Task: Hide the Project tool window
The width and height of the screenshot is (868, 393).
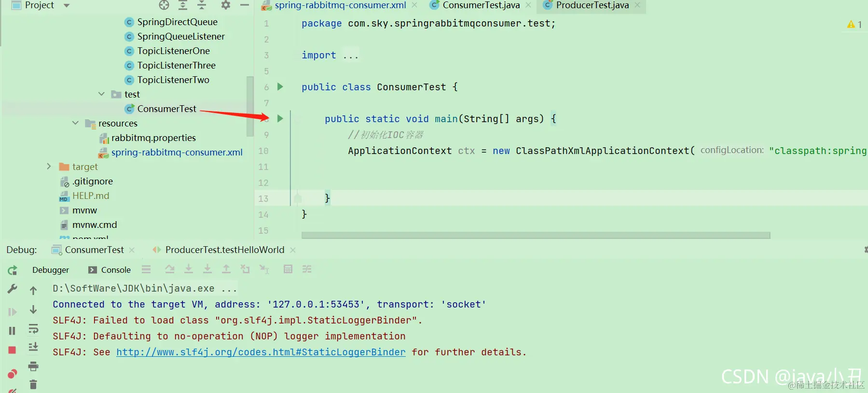Action: [245, 5]
